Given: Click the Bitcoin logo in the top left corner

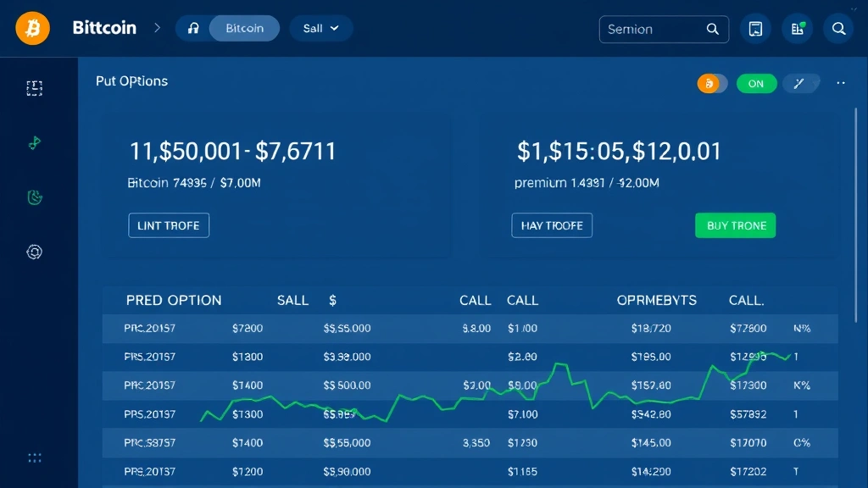Looking at the screenshot, I should pos(32,27).
